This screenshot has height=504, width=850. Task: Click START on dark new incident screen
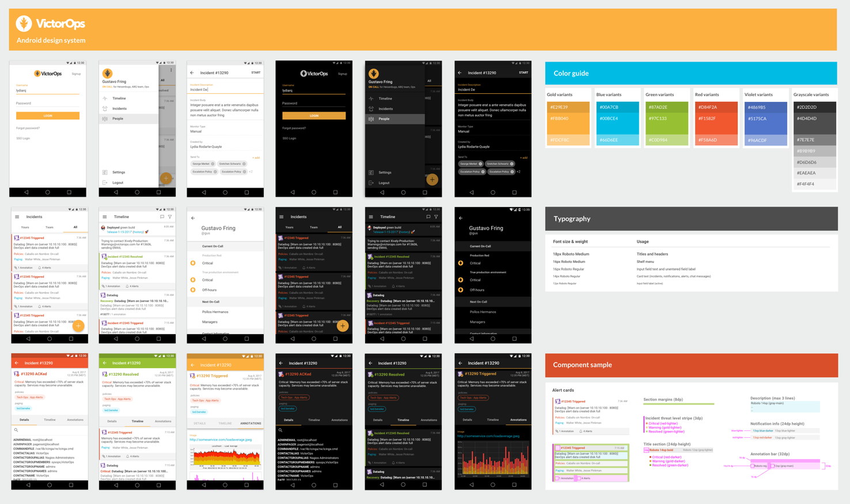[x=523, y=72]
